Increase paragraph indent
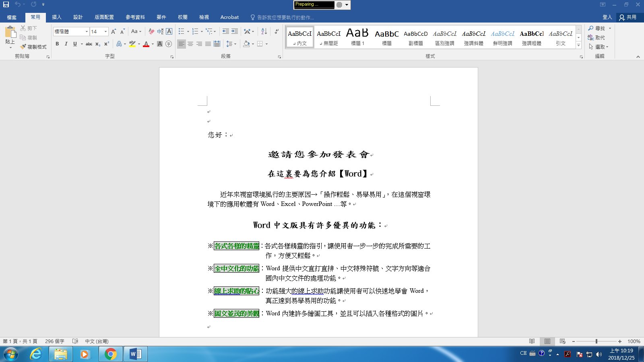The height and width of the screenshot is (362, 644). 235,31
